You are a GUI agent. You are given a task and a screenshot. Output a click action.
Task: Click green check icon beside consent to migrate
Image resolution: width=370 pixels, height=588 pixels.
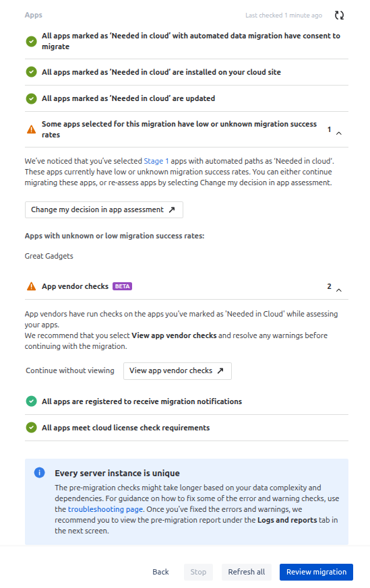32,41
